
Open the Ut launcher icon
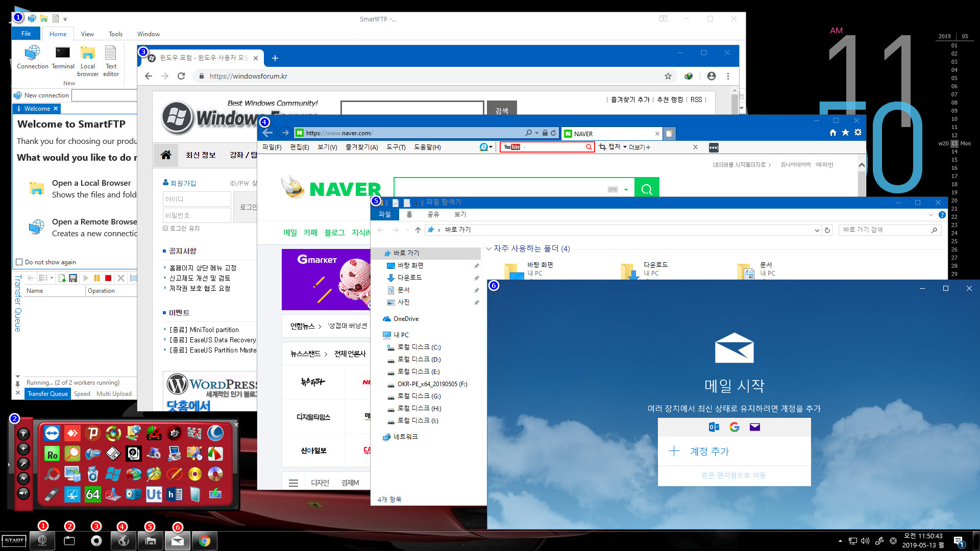[154, 494]
